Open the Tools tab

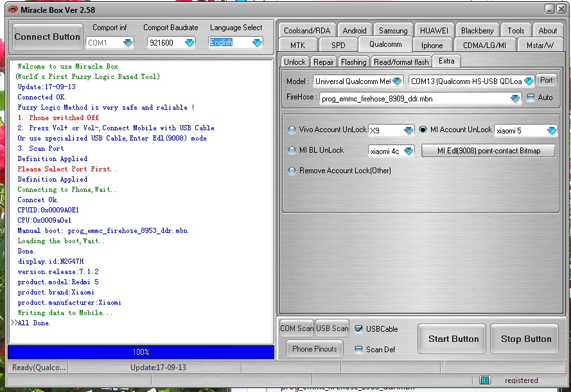tap(516, 31)
